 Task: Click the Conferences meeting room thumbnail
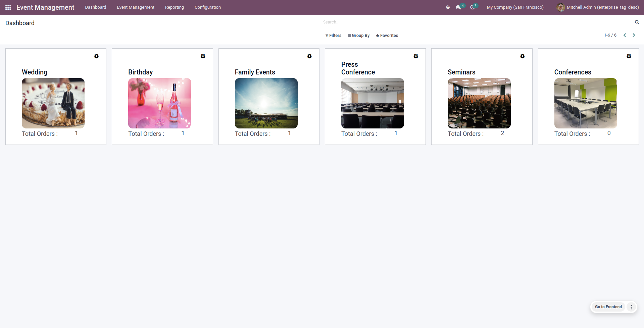[586, 103]
